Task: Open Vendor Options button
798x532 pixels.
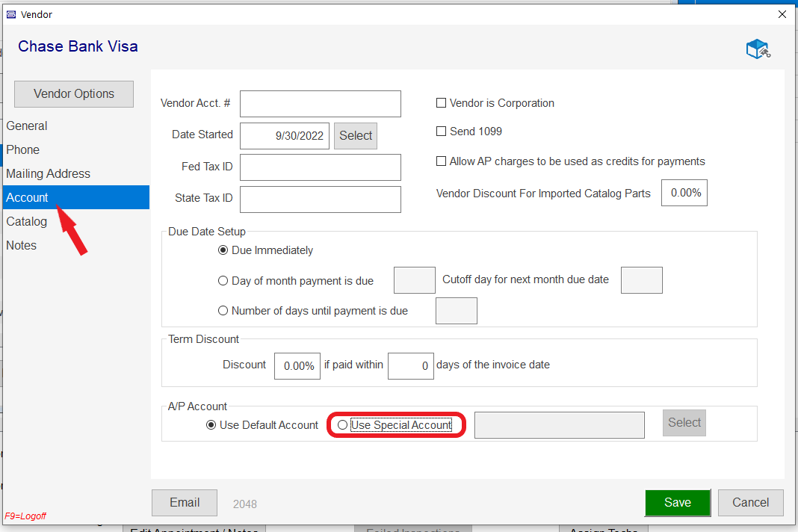Action: pyautogui.click(x=74, y=93)
